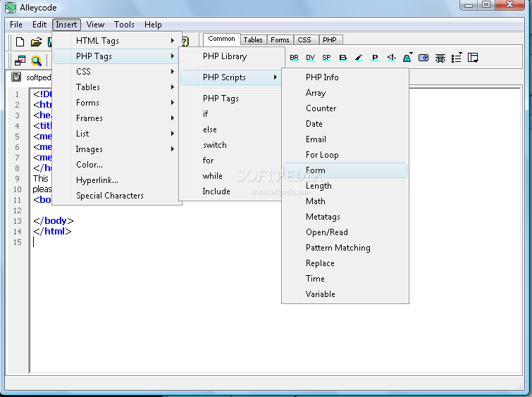Switch to the Common toolbar tab
Viewport: 532px width, 397px height.
point(221,39)
